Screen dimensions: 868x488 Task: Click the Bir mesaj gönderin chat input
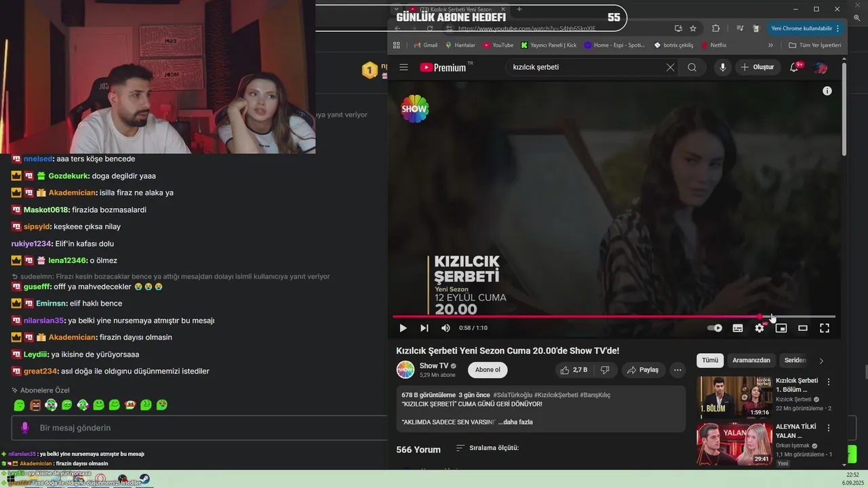pyautogui.click(x=199, y=428)
